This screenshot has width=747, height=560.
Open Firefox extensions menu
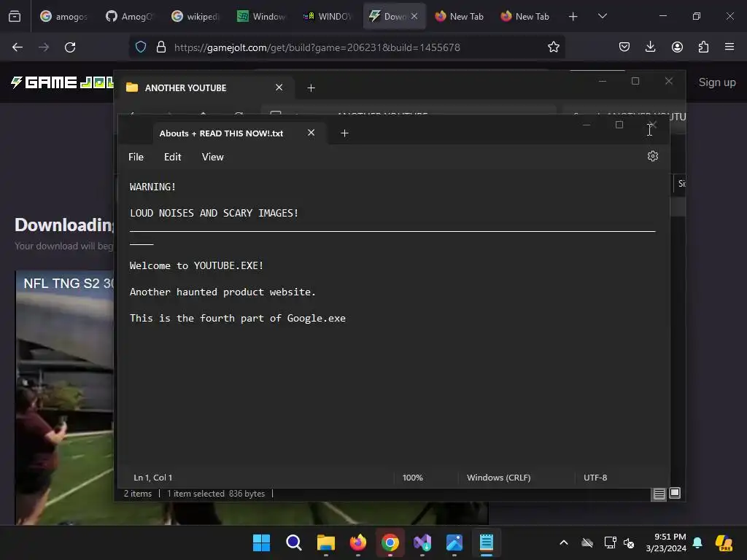pyautogui.click(x=703, y=47)
